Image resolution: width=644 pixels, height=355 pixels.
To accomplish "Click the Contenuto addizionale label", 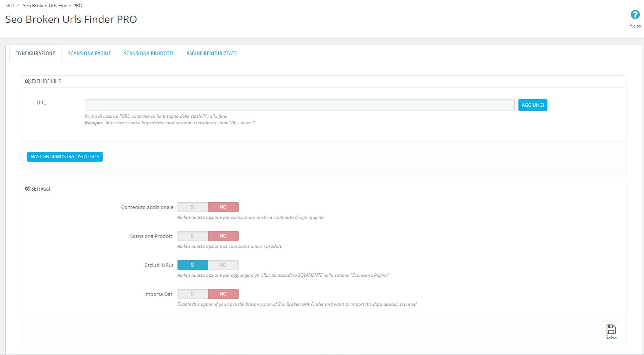I will click(x=147, y=207).
